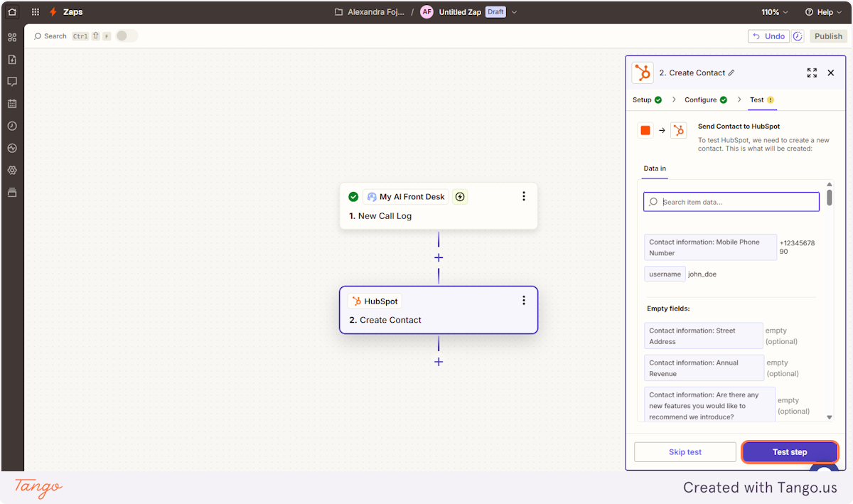Open the Help menu
Screen dimensions: 853x504
point(822,12)
